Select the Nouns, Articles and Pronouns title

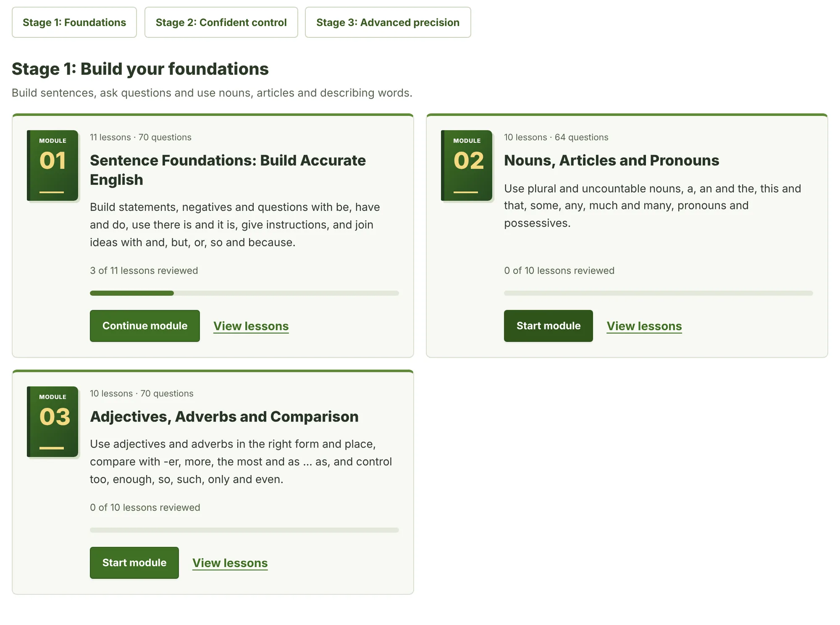(x=612, y=160)
